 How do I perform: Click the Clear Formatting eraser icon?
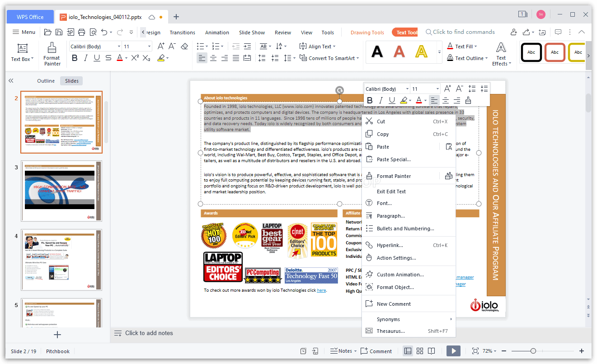(x=184, y=47)
